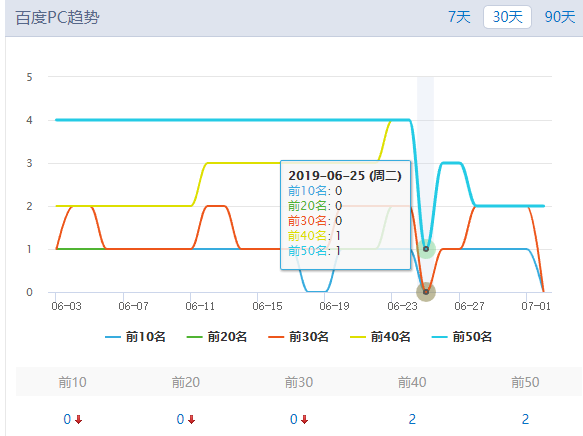This screenshot has height=436, width=583.
Task: Toggle the 前30名 legend series
Action: (x=299, y=337)
